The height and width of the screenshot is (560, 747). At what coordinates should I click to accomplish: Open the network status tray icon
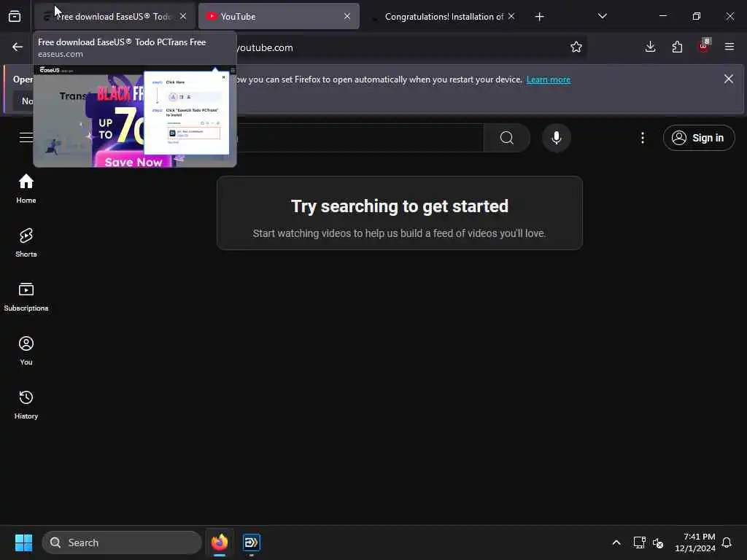(639, 542)
